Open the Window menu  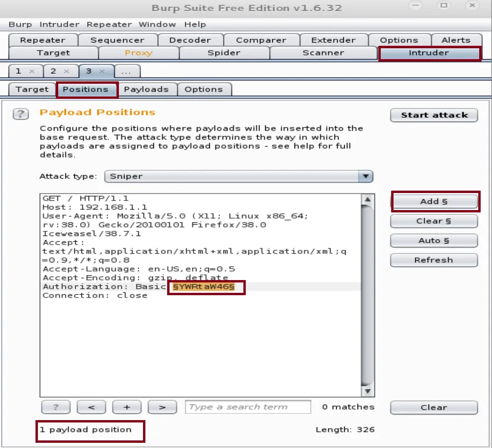(x=157, y=25)
